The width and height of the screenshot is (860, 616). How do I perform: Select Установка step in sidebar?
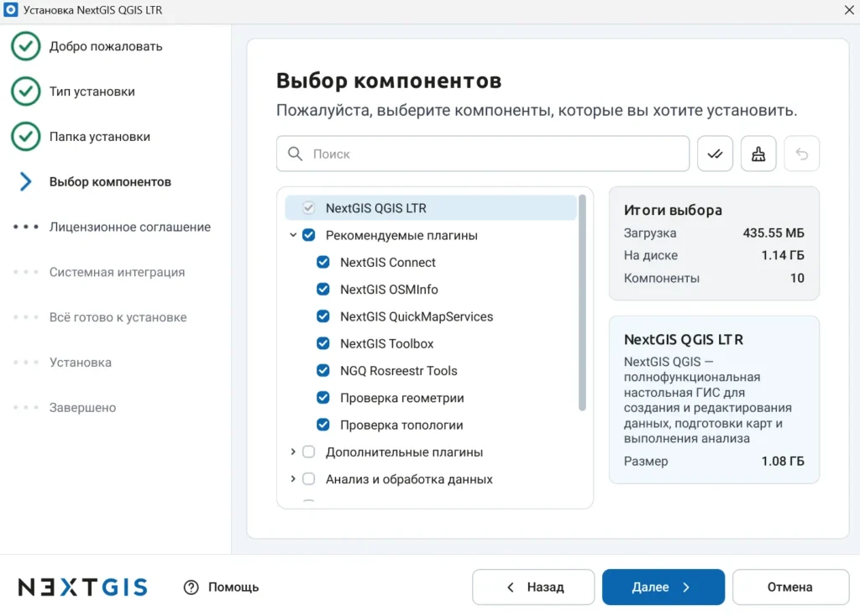(x=81, y=363)
